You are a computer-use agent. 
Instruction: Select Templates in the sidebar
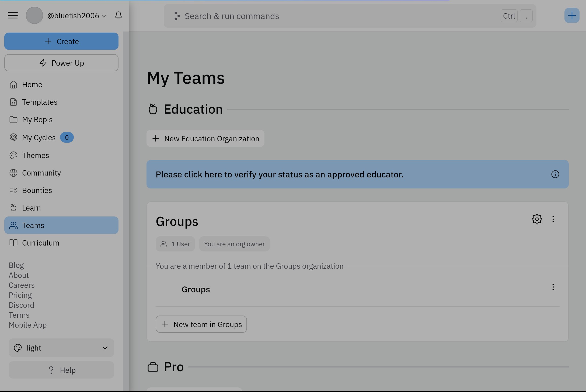(40, 102)
